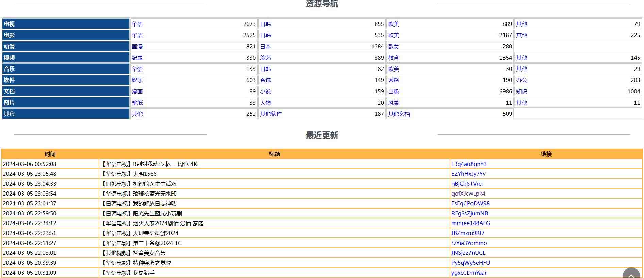Click the scroll-to-top arrow icon
Viewport: 644px width, 278px height.
coord(631,274)
